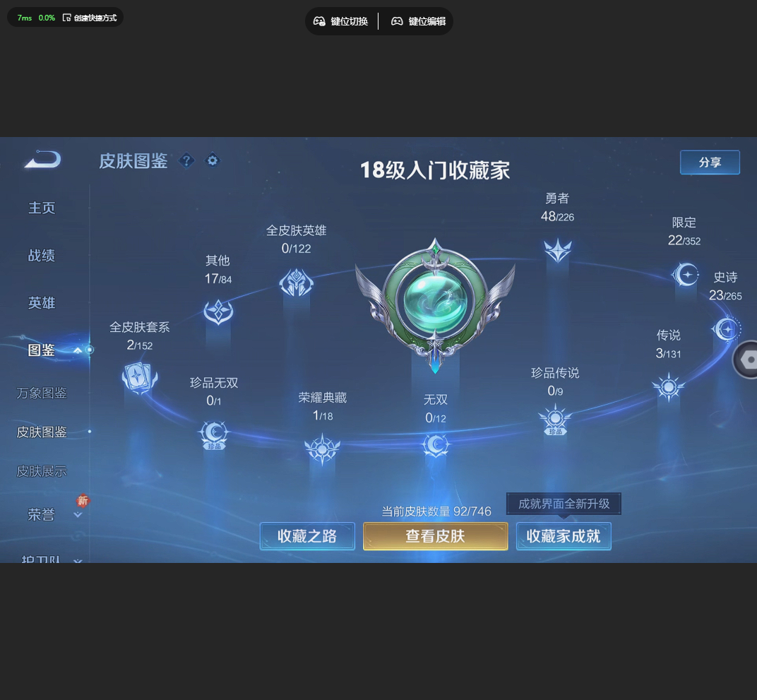This screenshot has height=700, width=757.
Task: Click the 全皮肤套系 2/152 count
Action: pos(140,345)
